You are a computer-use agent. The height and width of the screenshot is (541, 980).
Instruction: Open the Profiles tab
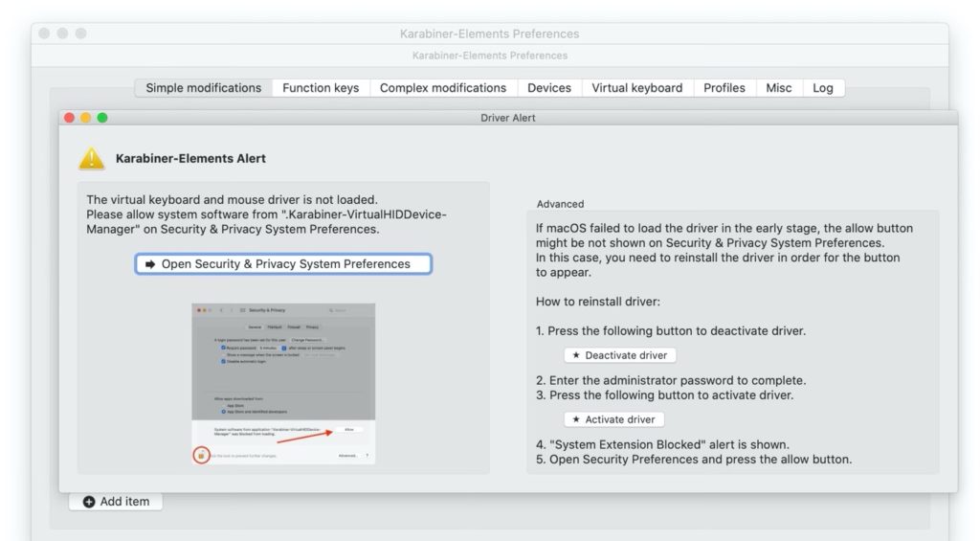pos(724,88)
